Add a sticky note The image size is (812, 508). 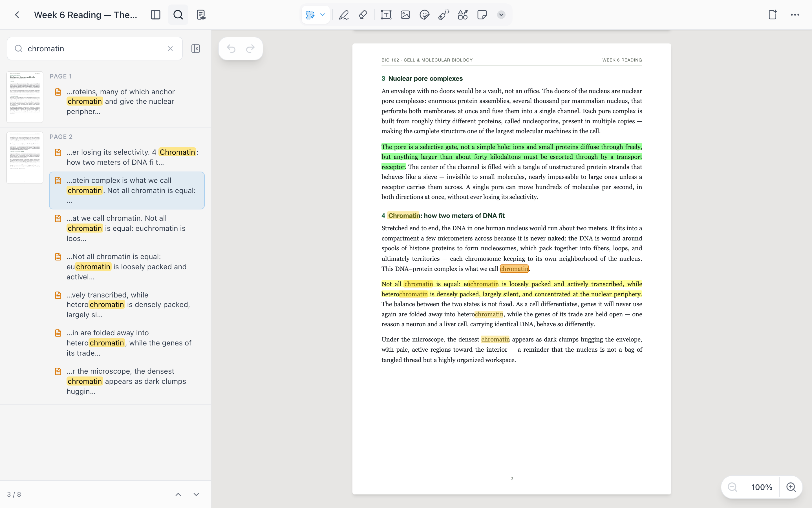click(482, 15)
